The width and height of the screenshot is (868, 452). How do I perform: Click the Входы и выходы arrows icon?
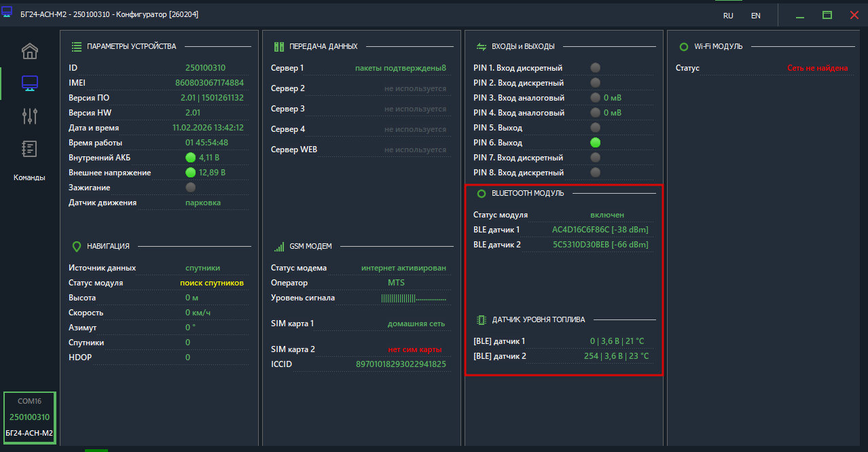(x=482, y=47)
